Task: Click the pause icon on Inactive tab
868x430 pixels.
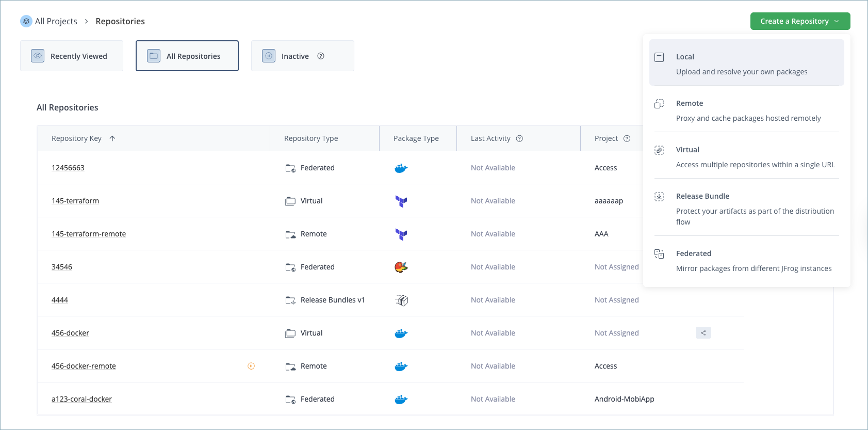Action: [269, 56]
